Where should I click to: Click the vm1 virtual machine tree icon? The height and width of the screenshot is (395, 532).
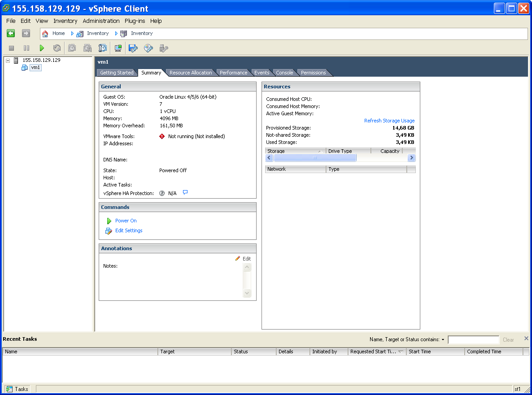pos(24,67)
